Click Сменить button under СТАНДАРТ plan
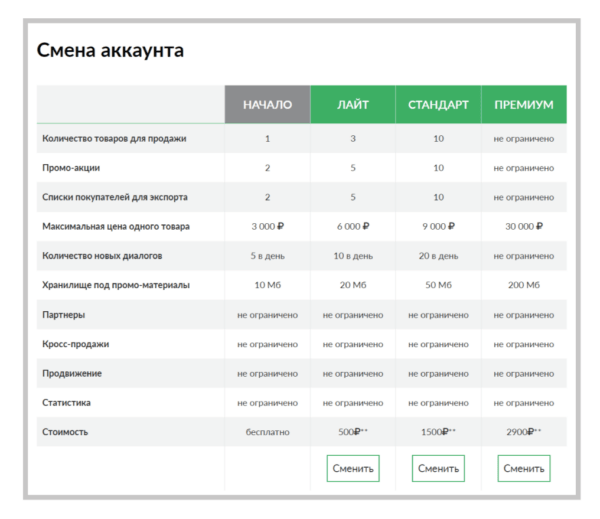The width and height of the screenshot is (600, 519). pyautogui.click(x=438, y=468)
